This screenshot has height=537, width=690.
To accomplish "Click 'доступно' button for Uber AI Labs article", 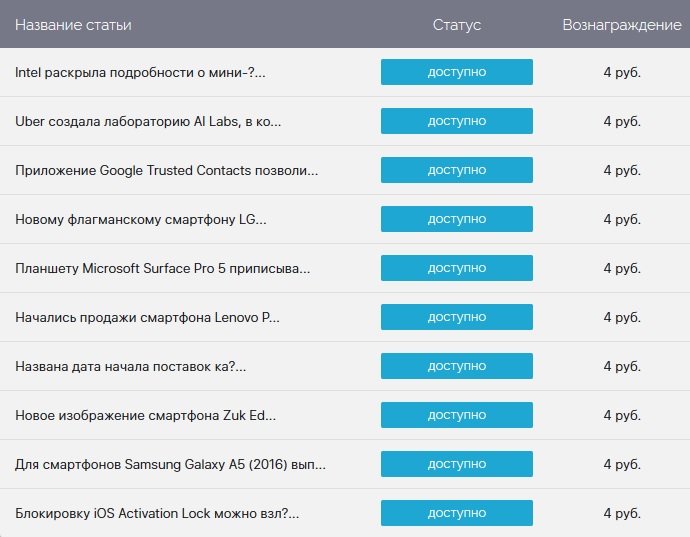I will click(457, 121).
